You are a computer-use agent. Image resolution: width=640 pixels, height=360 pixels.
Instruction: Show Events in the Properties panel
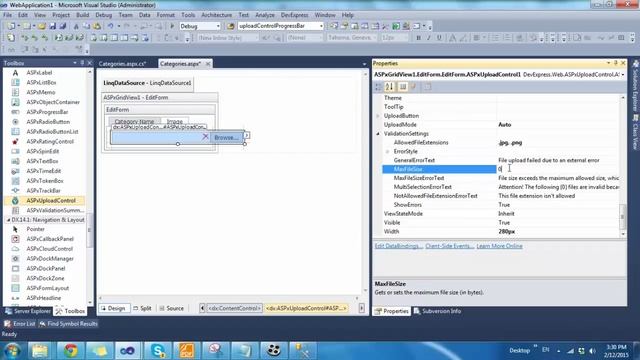click(413, 87)
